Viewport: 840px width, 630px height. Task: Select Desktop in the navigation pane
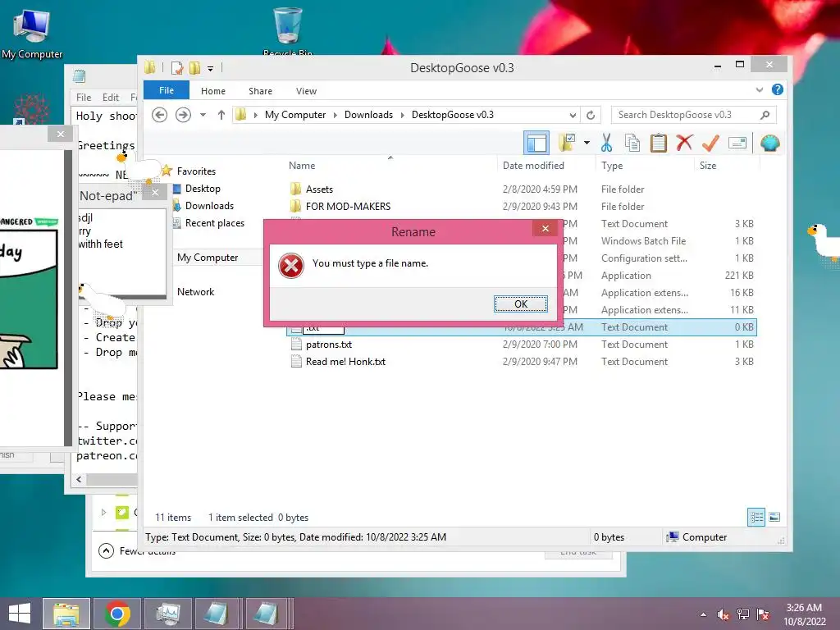(x=203, y=189)
